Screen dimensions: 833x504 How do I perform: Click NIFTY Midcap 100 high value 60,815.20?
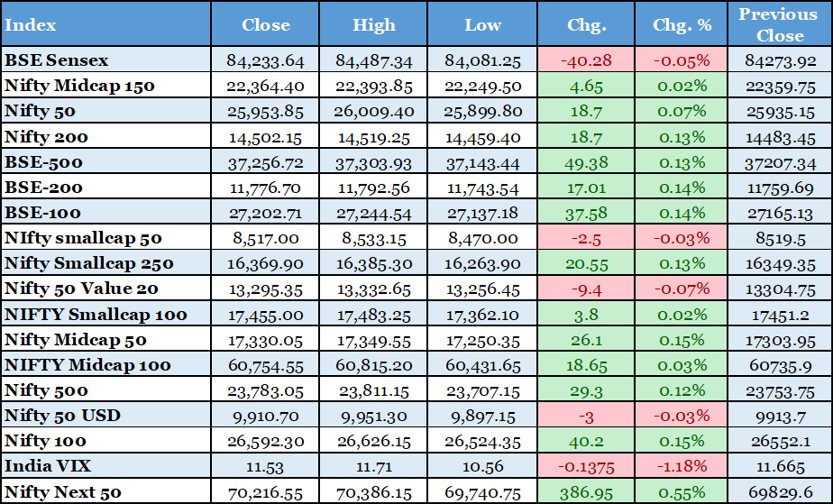374,365
